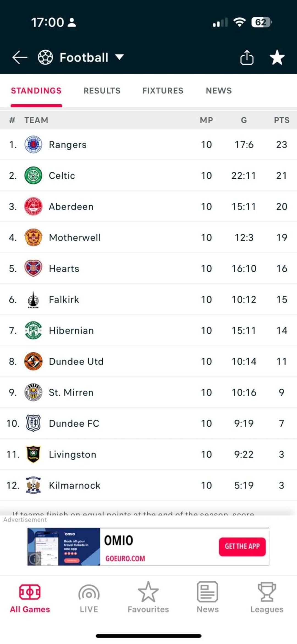Open Kilmarnock team name
Viewport: 297px width, 644px height.
coord(75,485)
